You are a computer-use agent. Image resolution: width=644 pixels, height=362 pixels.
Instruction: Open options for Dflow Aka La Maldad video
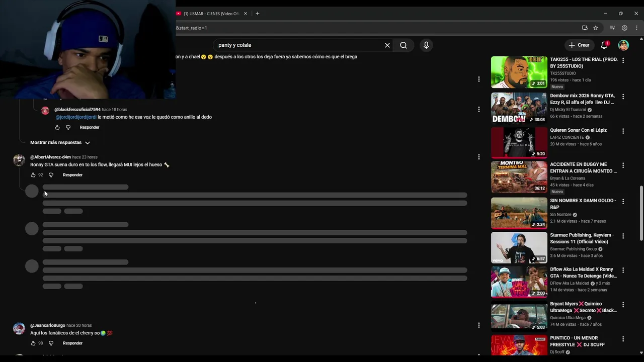click(623, 270)
